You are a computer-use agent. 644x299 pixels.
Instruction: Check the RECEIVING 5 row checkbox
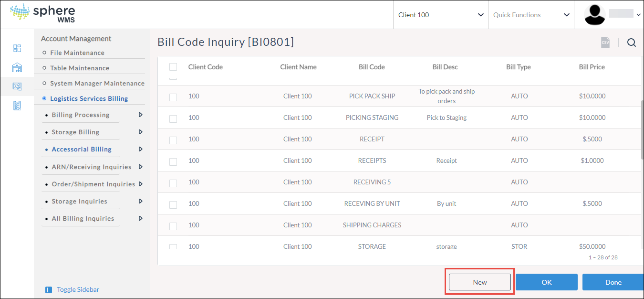point(173,183)
